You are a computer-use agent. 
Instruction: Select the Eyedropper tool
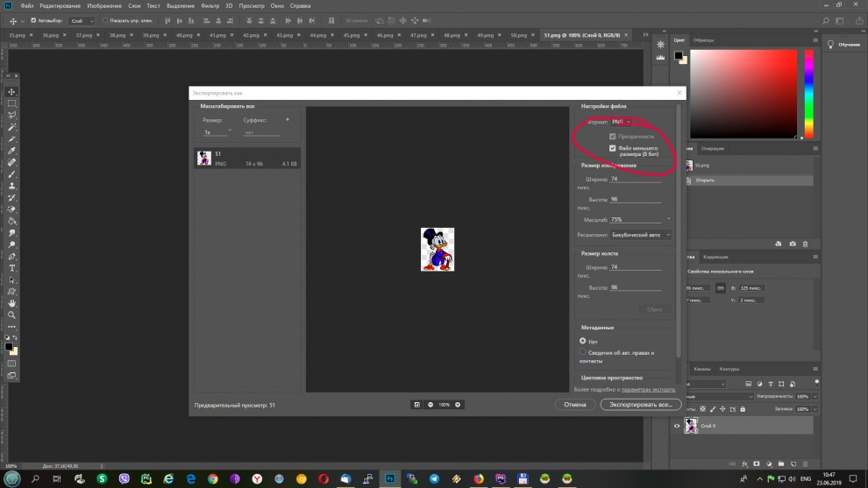tap(11, 151)
